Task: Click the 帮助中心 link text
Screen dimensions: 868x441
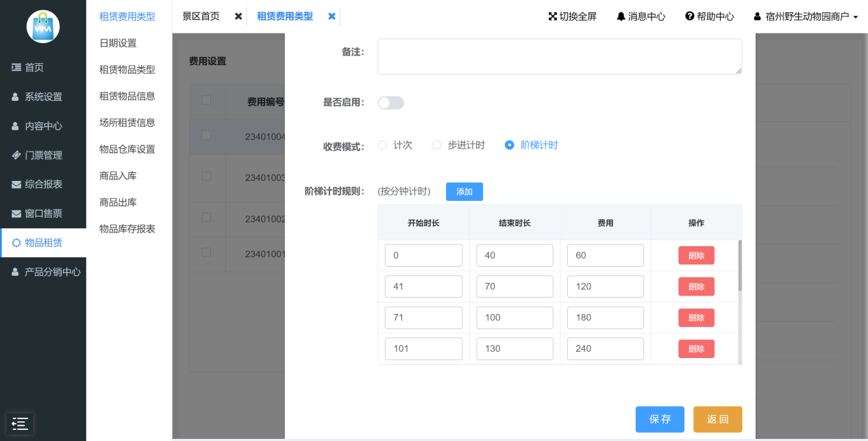Action: pos(715,16)
